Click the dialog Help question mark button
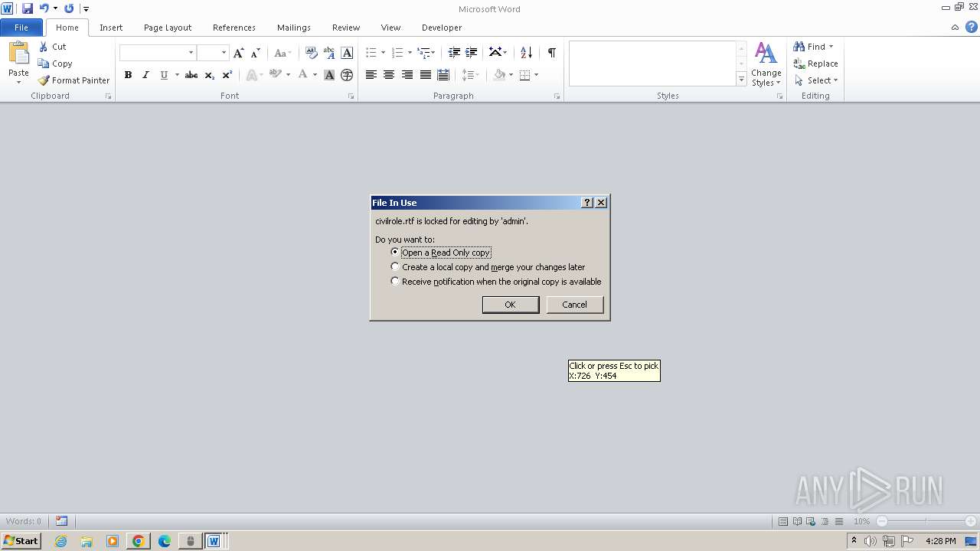The height and width of the screenshot is (551, 980). pyautogui.click(x=587, y=203)
